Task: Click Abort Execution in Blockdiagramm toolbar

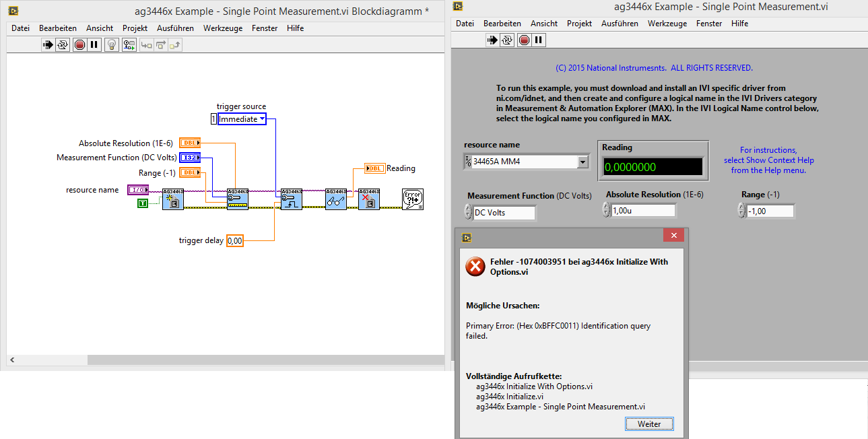Action: (79, 45)
